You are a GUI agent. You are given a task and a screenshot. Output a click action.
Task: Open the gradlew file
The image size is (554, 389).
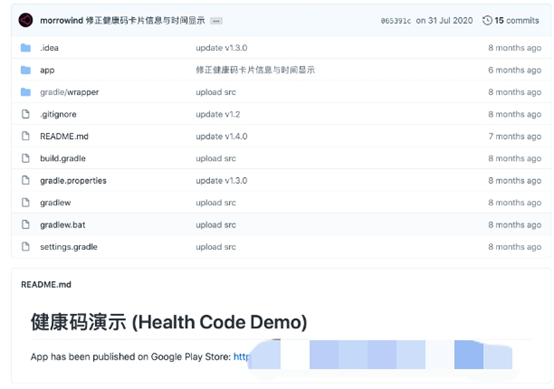coord(55,202)
